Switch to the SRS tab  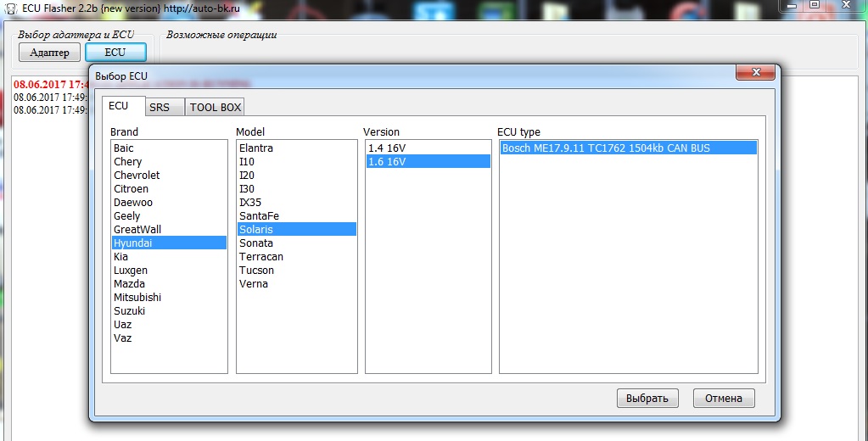click(x=165, y=108)
